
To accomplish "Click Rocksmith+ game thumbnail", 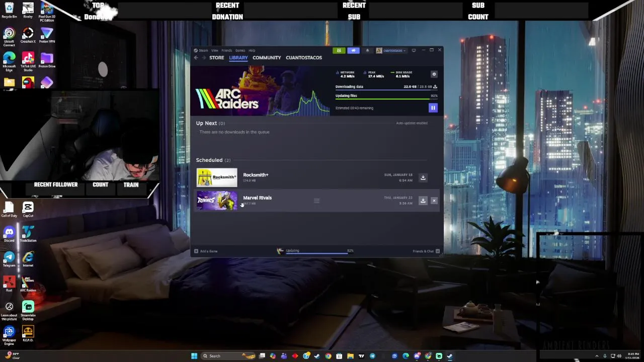I will [217, 177].
